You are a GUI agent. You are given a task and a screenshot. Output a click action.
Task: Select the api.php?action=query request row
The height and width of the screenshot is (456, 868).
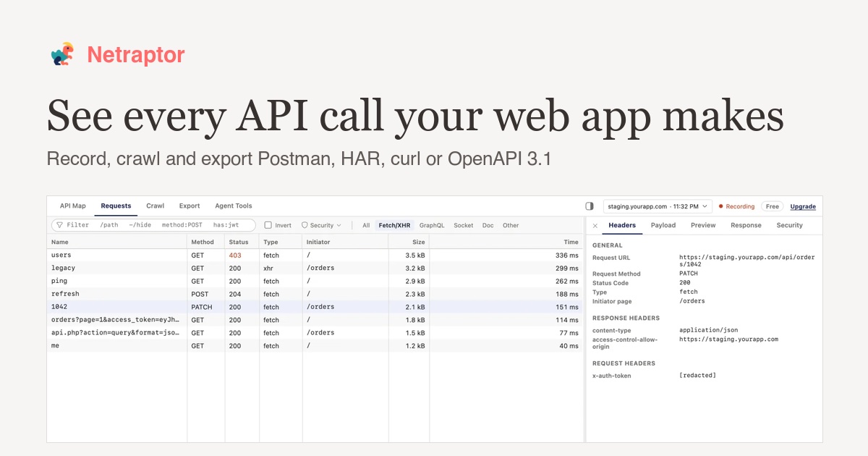pyautogui.click(x=315, y=333)
